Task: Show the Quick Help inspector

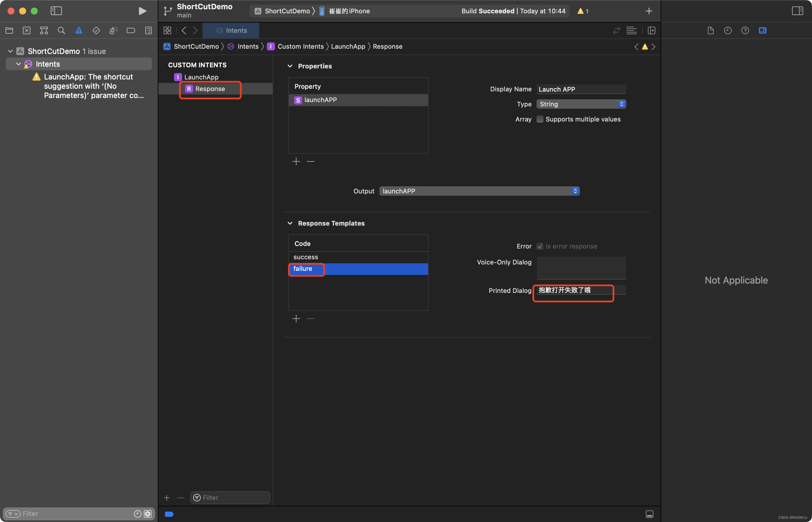Action: pos(745,30)
